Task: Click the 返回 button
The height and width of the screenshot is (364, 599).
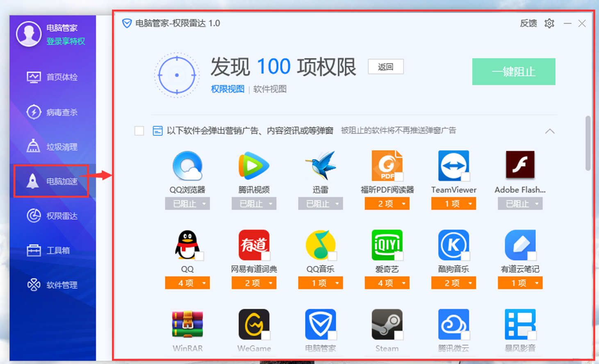Action: point(385,67)
